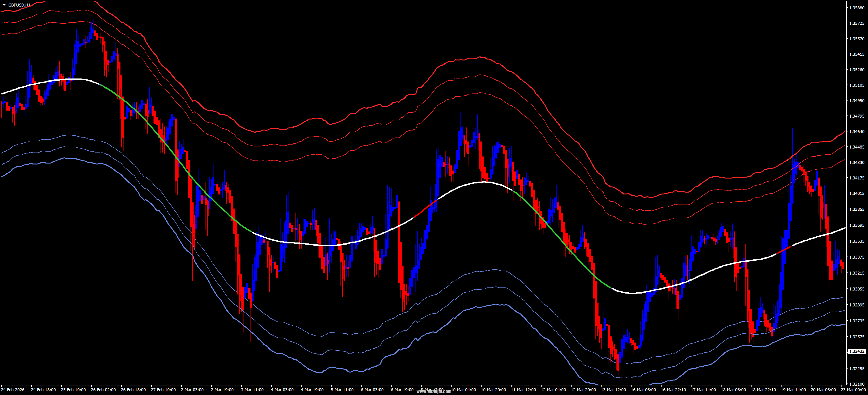
Task: Click the 1.33855 price axis label
Action: tap(857, 209)
